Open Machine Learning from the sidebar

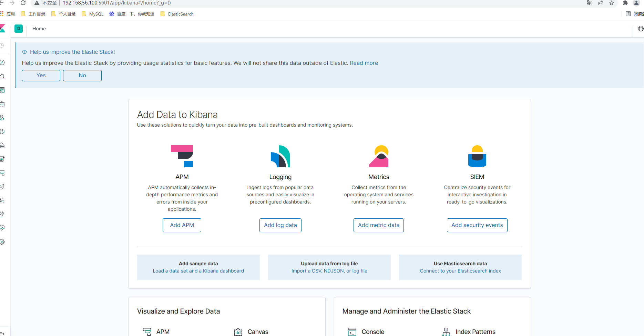tap(3, 131)
